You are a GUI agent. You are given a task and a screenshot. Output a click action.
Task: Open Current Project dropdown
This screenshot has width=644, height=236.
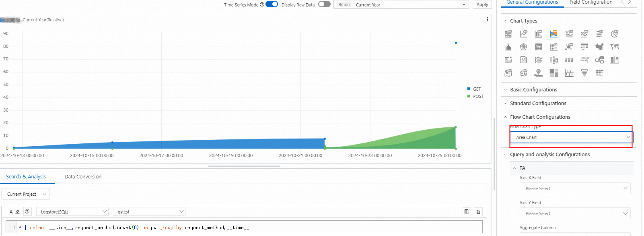26,194
